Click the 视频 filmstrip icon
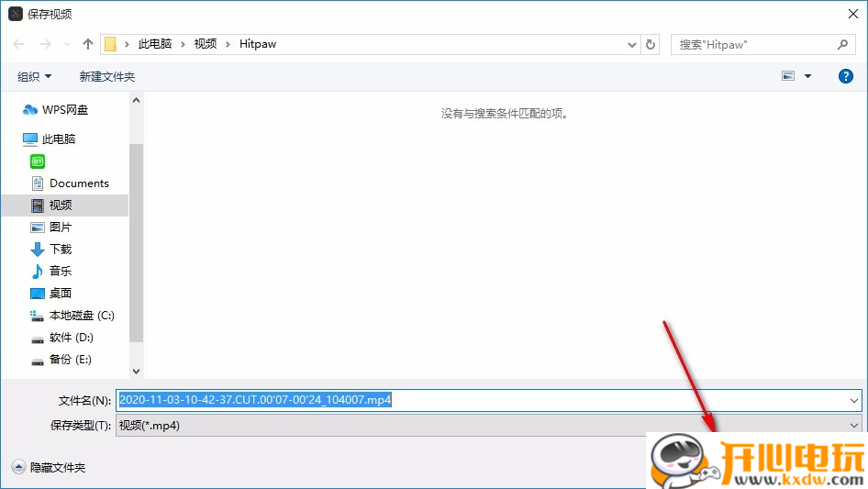 tap(38, 206)
